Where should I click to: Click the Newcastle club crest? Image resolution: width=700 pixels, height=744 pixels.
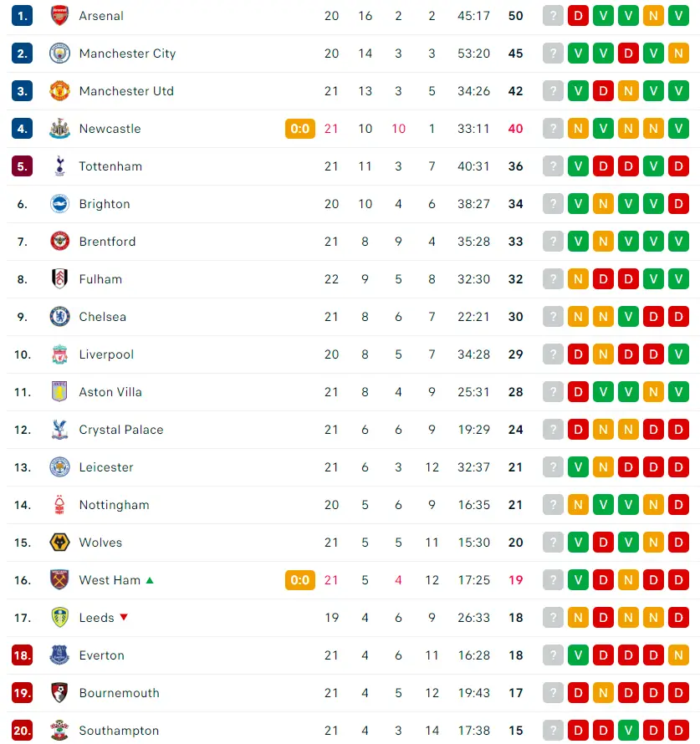59,129
